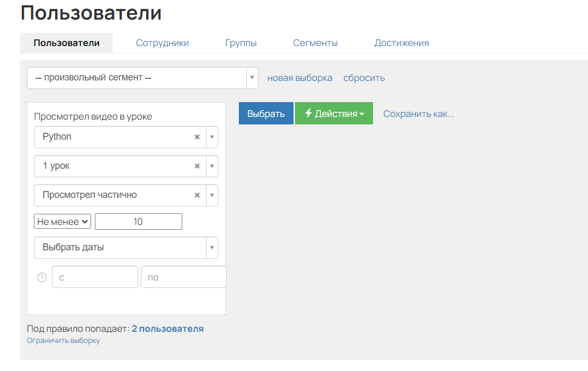Click the clock icon beside date fields
The image size is (588, 371).
pos(42,277)
